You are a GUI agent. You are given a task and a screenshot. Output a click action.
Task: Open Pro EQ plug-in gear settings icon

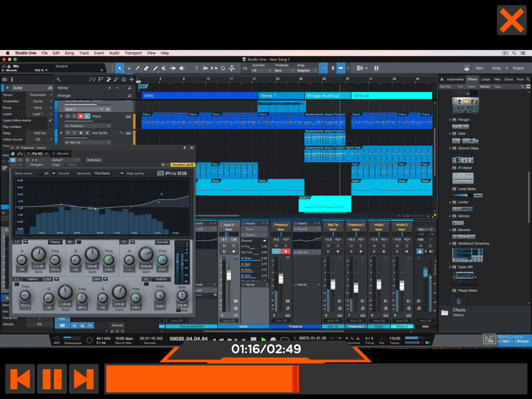tap(163, 164)
